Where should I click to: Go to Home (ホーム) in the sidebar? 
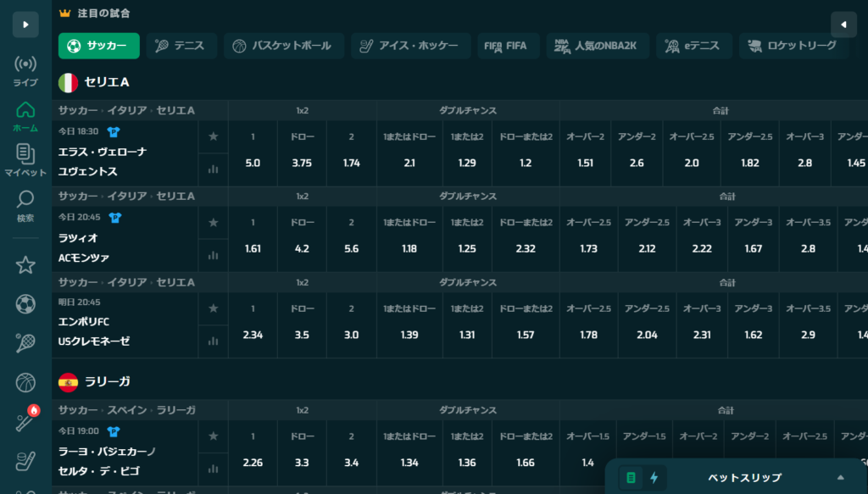tap(25, 117)
